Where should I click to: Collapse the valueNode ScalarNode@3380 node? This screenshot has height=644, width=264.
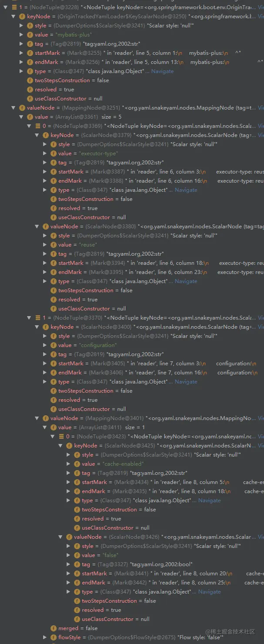(x=37, y=227)
